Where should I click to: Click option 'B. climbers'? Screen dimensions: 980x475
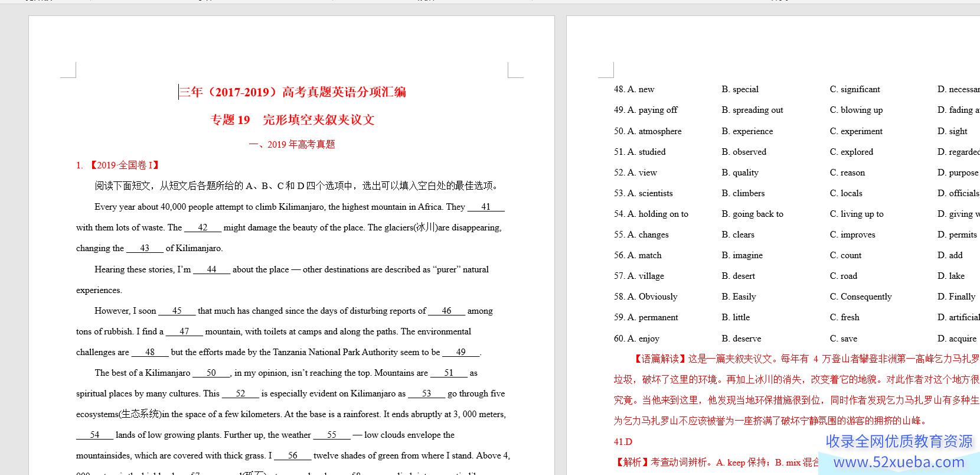tap(743, 193)
